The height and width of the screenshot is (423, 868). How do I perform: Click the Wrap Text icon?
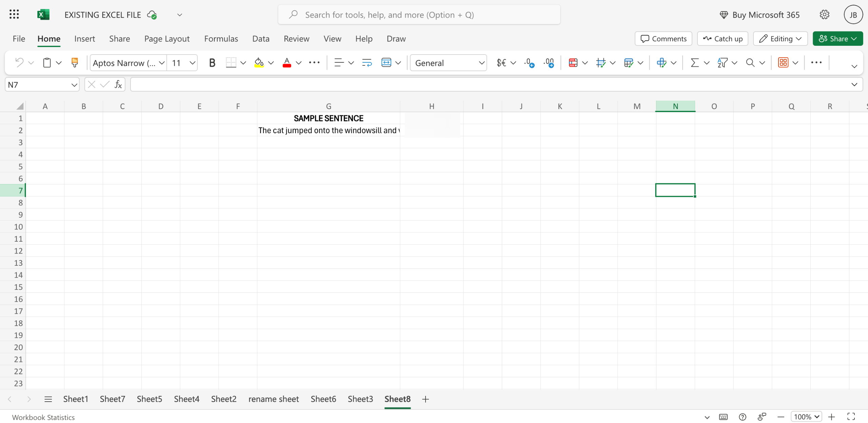(367, 63)
